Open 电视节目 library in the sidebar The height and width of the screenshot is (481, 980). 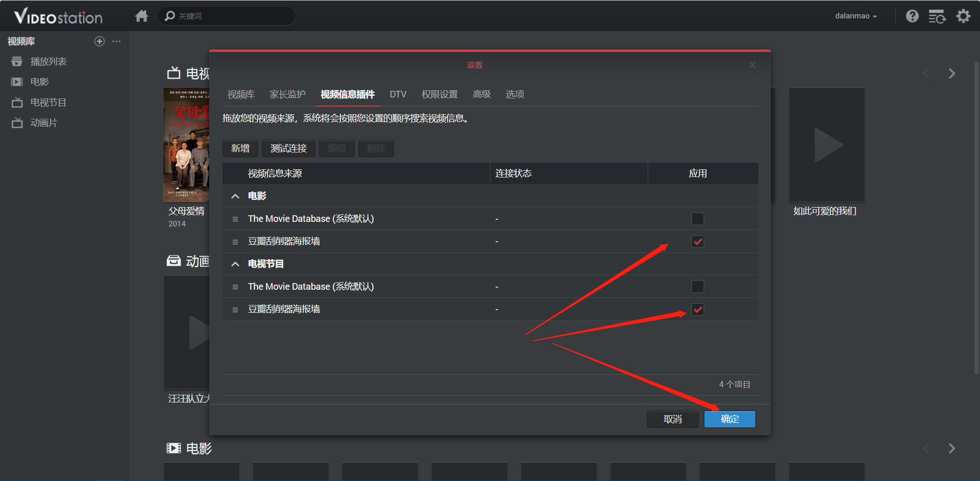coord(48,103)
